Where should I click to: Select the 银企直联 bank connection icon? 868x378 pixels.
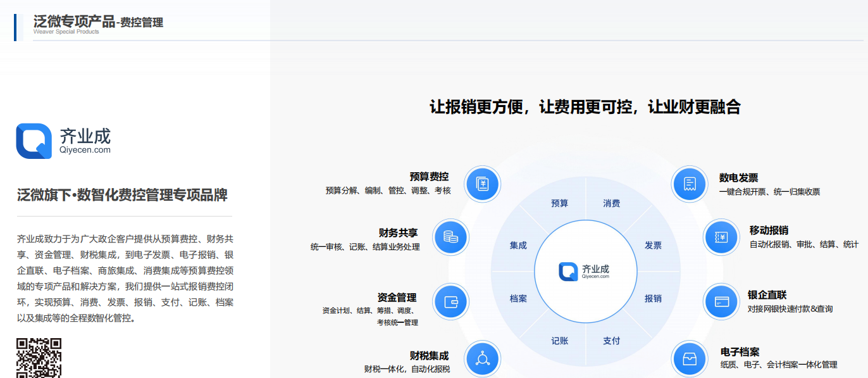tap(721, 302)
